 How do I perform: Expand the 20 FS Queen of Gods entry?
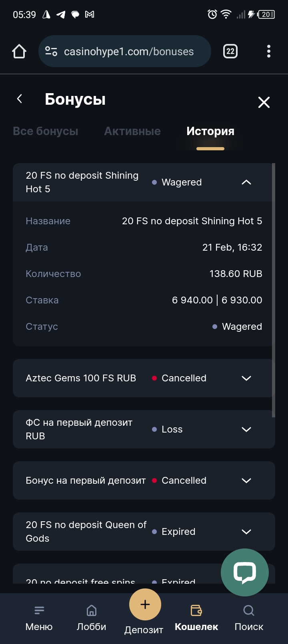pos(246,532)
